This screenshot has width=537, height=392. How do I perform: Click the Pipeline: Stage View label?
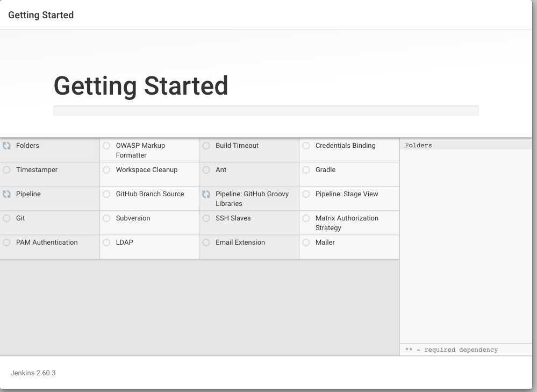[347, 194]
